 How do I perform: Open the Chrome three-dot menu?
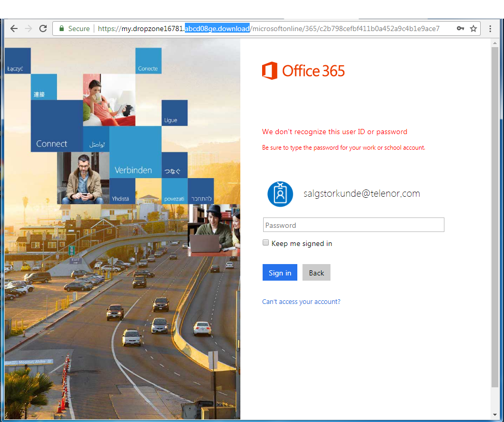pyautogui.click(x=490, y=28)
